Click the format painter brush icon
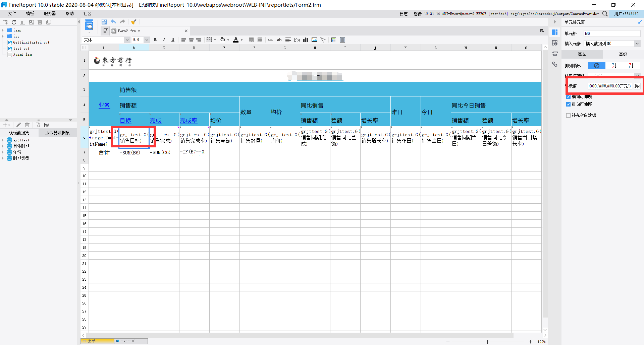This screenshot has width=644, height=345. pos(133,22)
